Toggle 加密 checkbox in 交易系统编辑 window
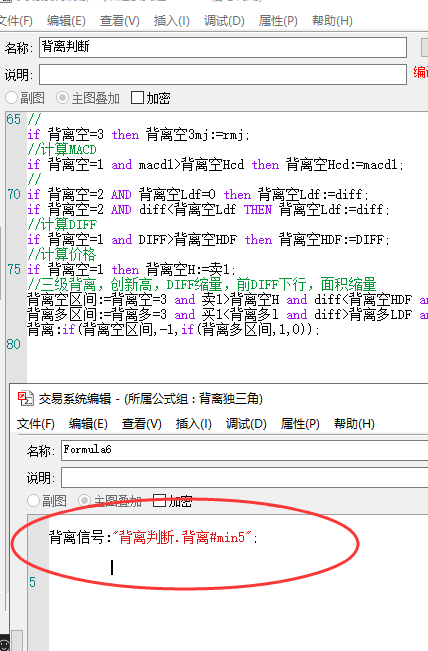 (x=159, y=500)
